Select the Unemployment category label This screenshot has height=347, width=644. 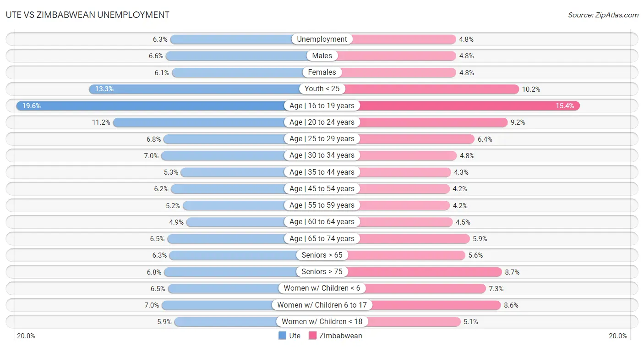coord(322,39)
